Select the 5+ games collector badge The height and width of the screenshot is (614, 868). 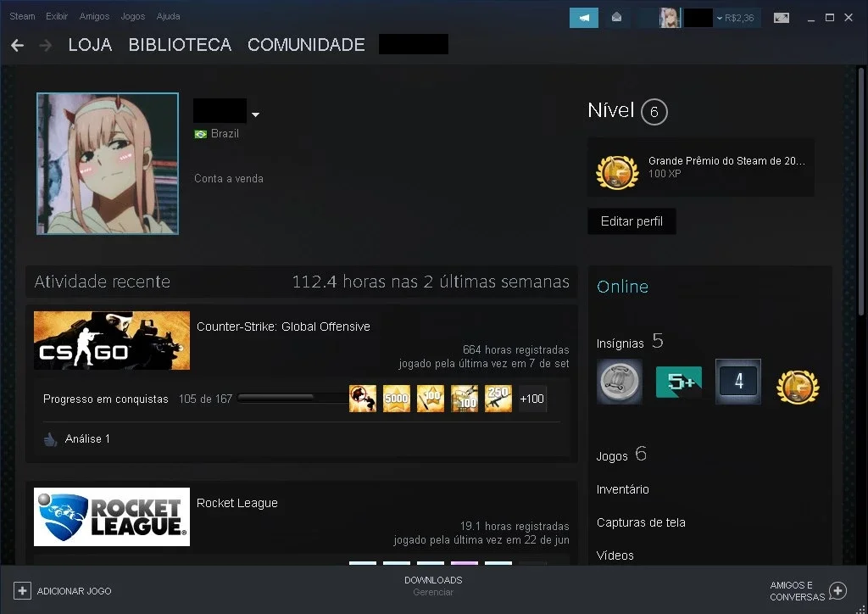pyautogui.click(x=679, y=382)
